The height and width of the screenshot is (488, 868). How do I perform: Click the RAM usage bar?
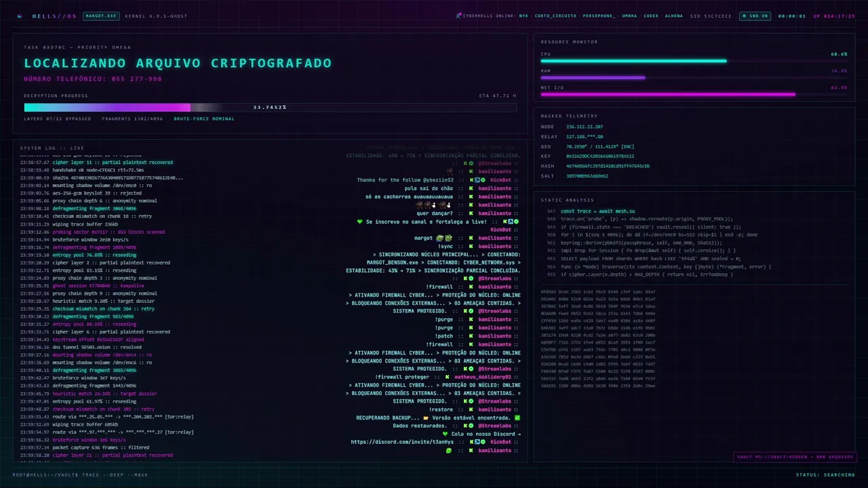(x=694, y=77)
